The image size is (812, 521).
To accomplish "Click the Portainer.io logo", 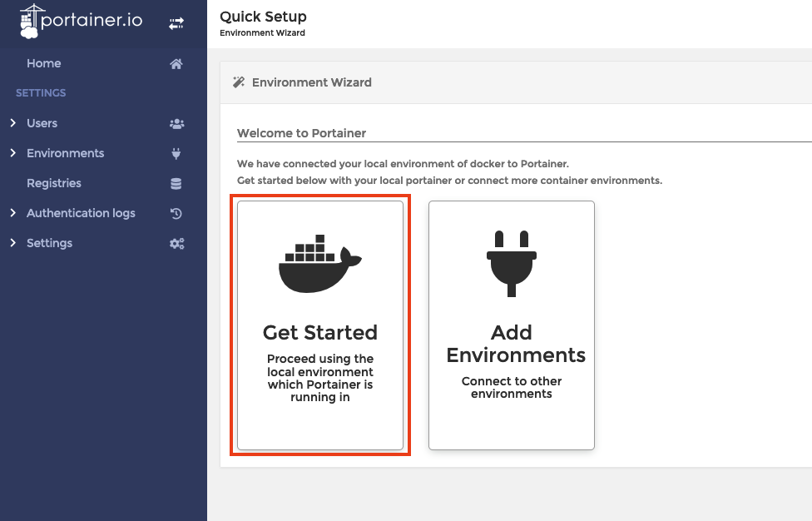I will (x=81, y=22).
